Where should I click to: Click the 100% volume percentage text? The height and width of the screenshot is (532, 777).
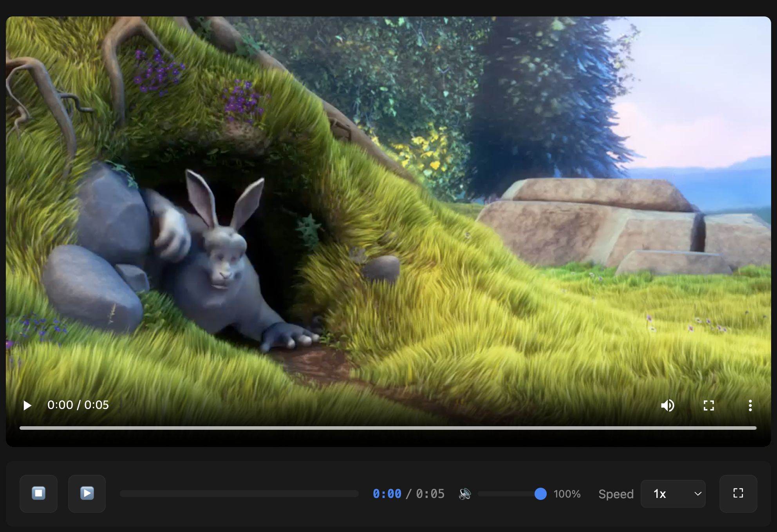(x=567, y=494)
